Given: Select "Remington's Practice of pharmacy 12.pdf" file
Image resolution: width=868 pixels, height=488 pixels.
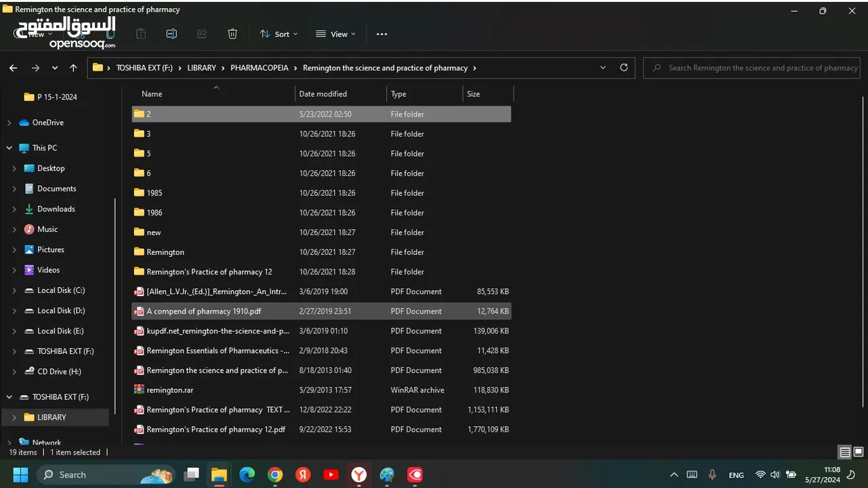Looking at the screenshot, I should click(322, 429).
